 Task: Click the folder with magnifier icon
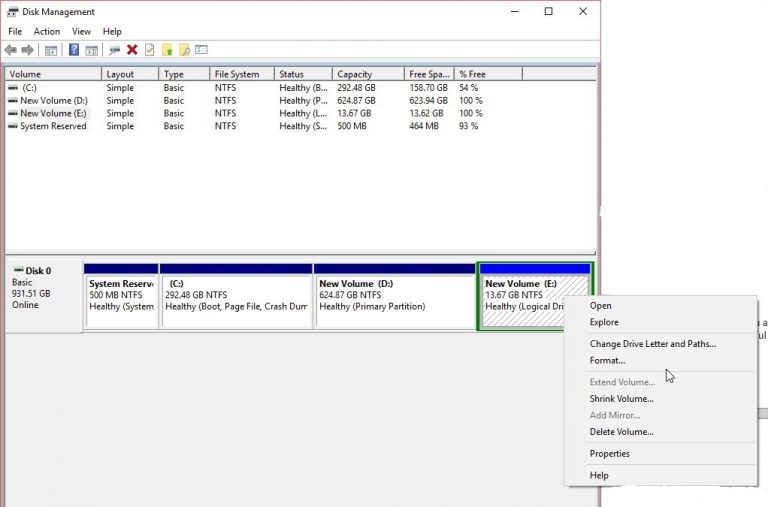184,50
